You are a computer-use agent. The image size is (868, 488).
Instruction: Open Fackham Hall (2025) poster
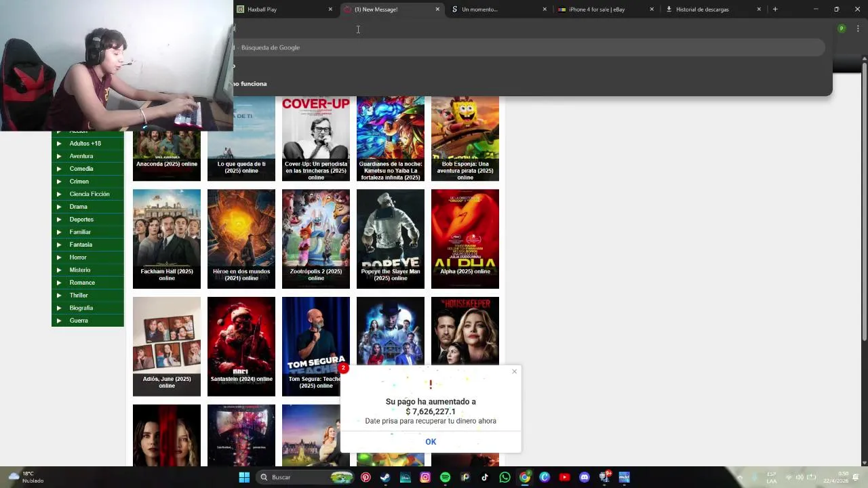167,239
